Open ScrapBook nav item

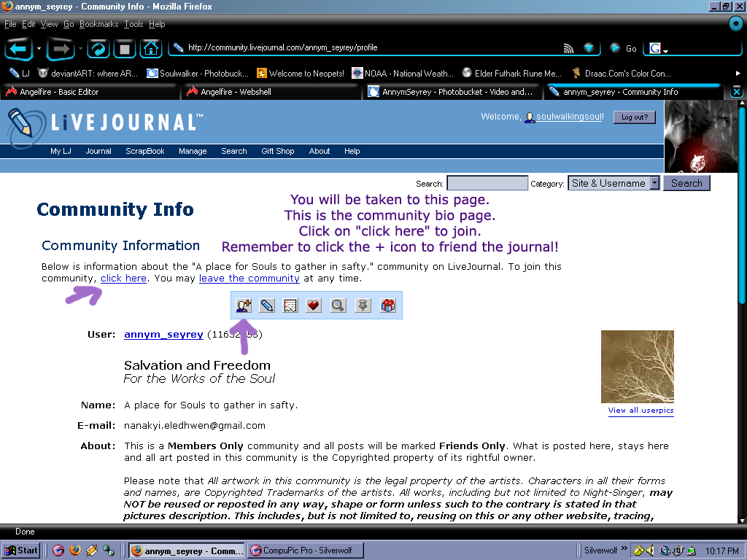pos(145,151)
